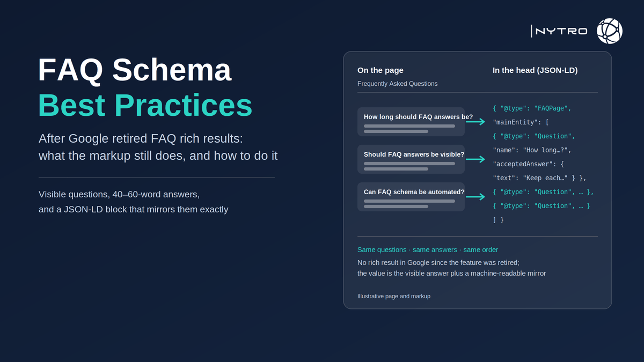
Task: Click the 'Frequently Asked Questions' subheading
Action: 398,84
